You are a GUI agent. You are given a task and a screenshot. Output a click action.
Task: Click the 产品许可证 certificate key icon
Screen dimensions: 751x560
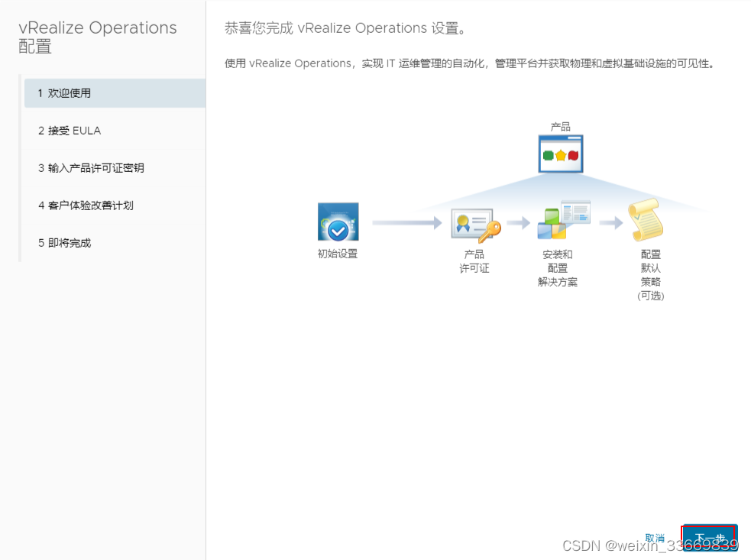click(x=476, y=225)
